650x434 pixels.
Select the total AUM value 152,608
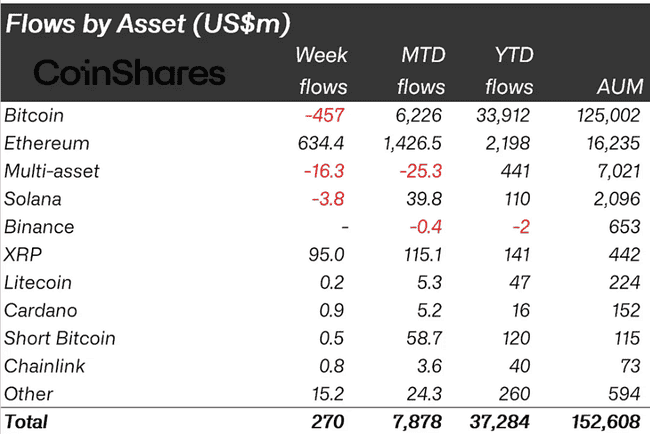(x=606, y=422)
